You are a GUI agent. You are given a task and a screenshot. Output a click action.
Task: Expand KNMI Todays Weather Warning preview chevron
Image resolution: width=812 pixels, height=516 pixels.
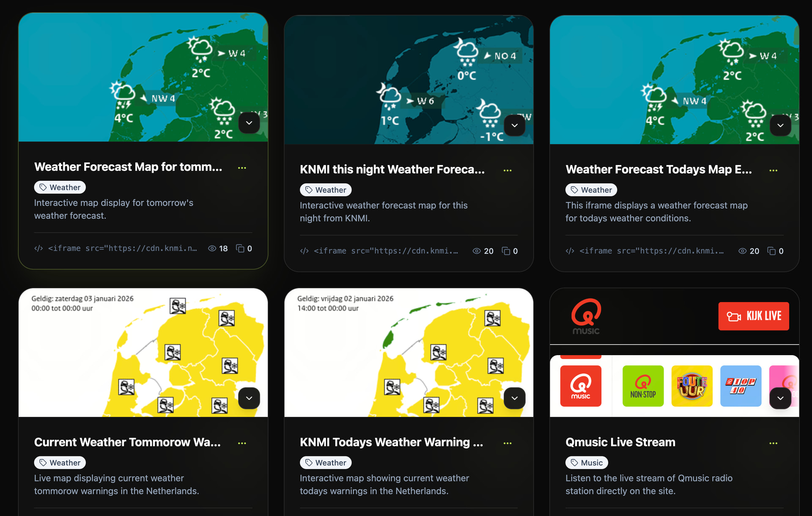point(514,398)
